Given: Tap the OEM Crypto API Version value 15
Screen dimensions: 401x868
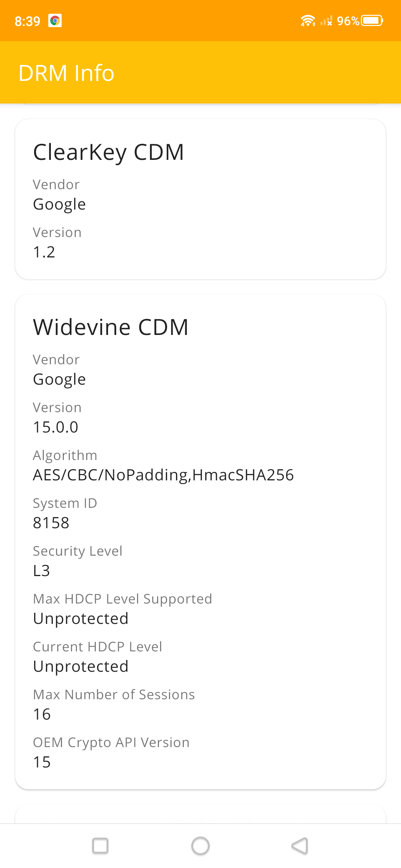Looking at the screenshot, I should point(42,762).
